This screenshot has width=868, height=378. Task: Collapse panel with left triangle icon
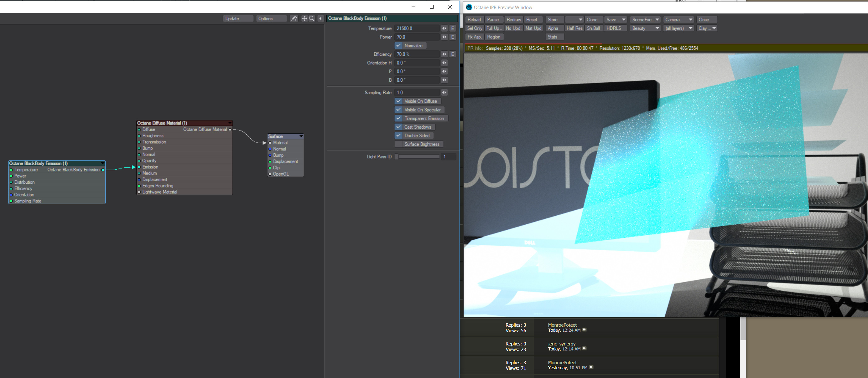click(321, 18)
